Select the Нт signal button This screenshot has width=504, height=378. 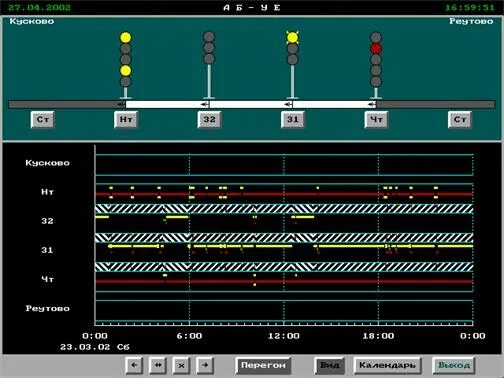pyautogui.click(x=126, y=120)
